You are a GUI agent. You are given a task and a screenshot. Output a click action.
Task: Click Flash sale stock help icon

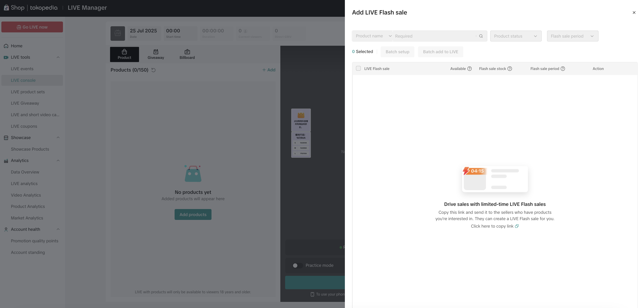pyautogui.click(x=509, y=69)
